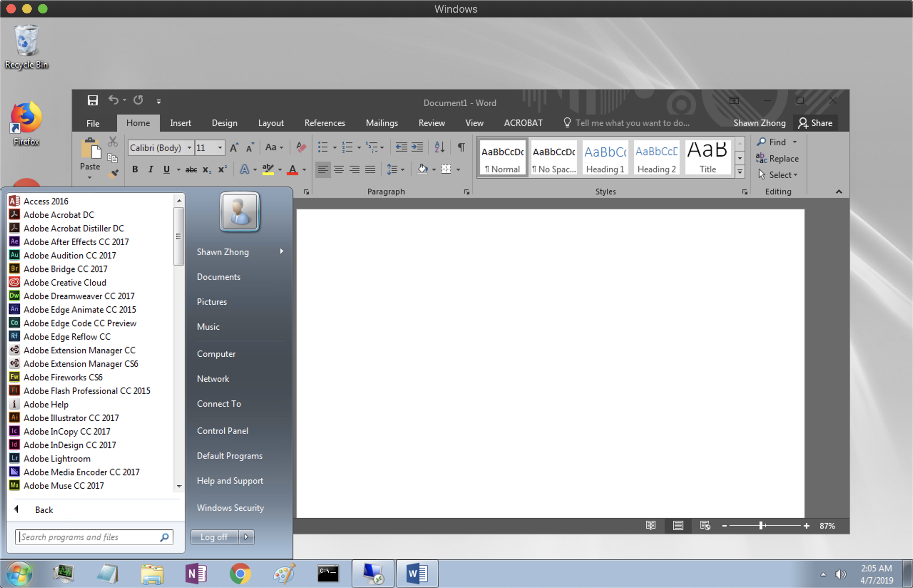The height and width of the screenshot is (588, 913).
Task: Apply the Shading paint bucket
Action: [x=422, y=169]
